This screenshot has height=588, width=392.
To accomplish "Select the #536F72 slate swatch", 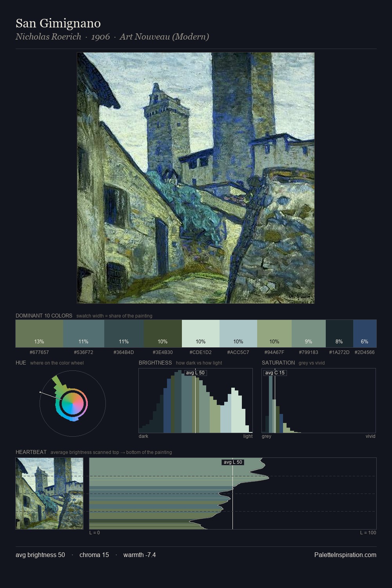I will (x=83, y=334).
